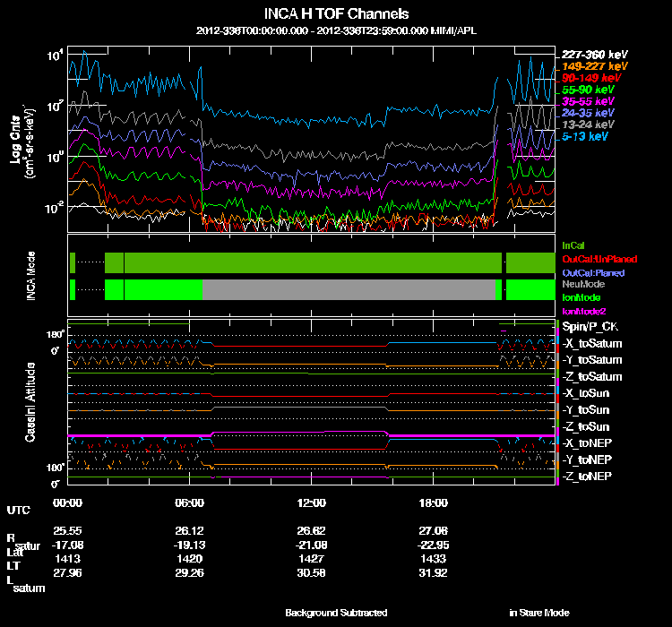
Task: Click the IonMode legend entry
Action: 582,297
